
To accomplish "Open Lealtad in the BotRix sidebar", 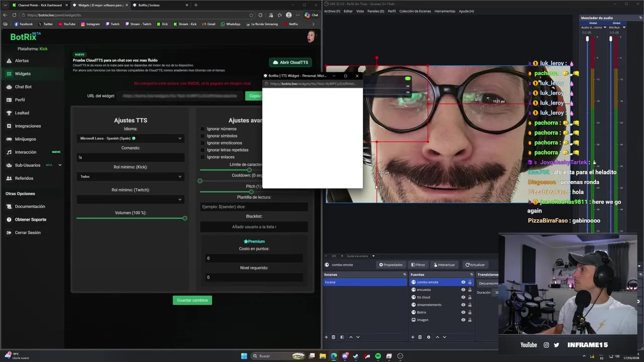I will pyautogui.click(x=22, y=113).
